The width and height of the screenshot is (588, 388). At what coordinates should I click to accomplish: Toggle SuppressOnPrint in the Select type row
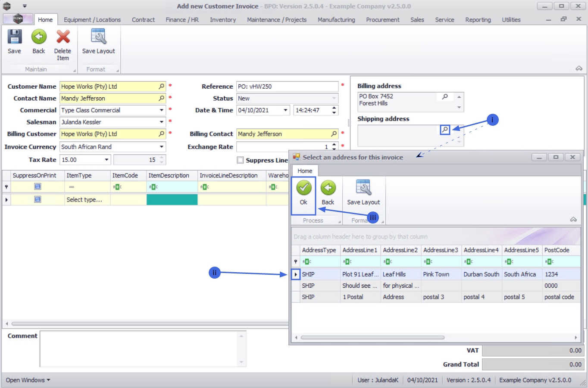tap(38, 199)
